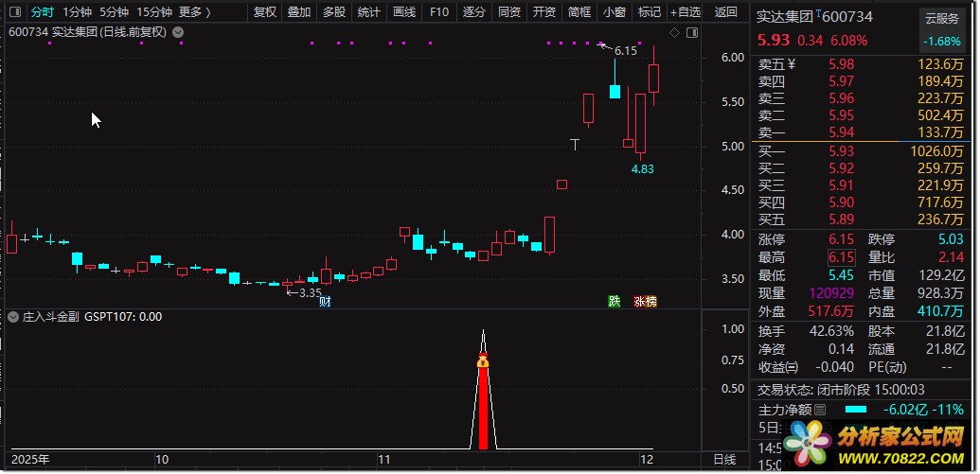Screen dimensions: 980x474
Task: Select the 买一 bid row at 5.93
Action: click(x=862, y=150)
